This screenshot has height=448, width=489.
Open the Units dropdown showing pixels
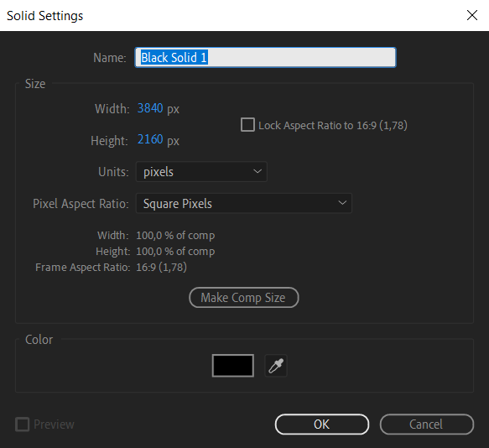tap(201, 172)
